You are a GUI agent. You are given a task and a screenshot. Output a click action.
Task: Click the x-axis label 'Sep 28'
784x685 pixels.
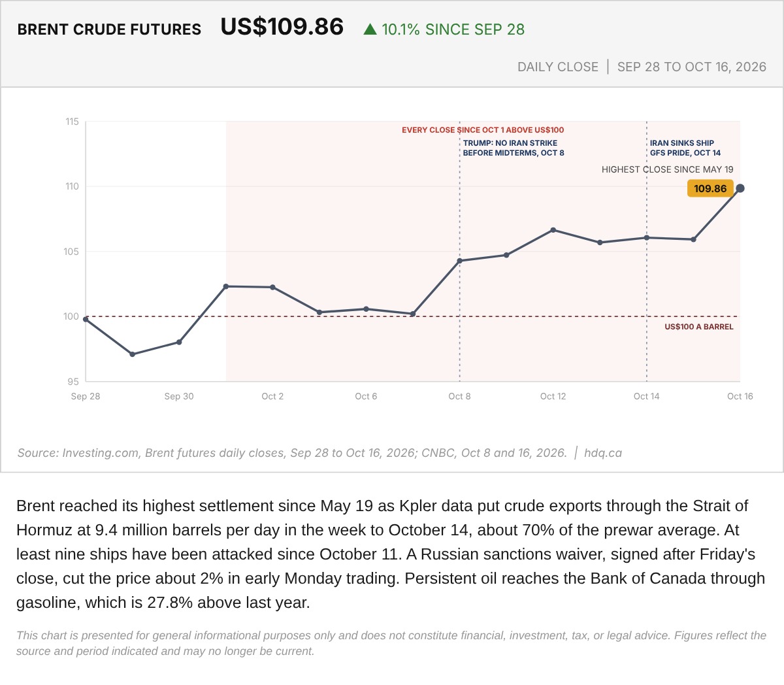coord(86,396)
